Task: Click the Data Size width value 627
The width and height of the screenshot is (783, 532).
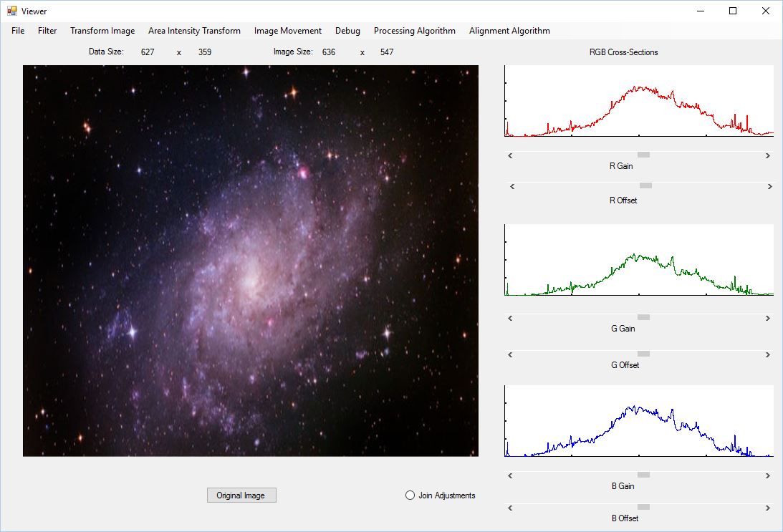Action: (x=148, y=52)
